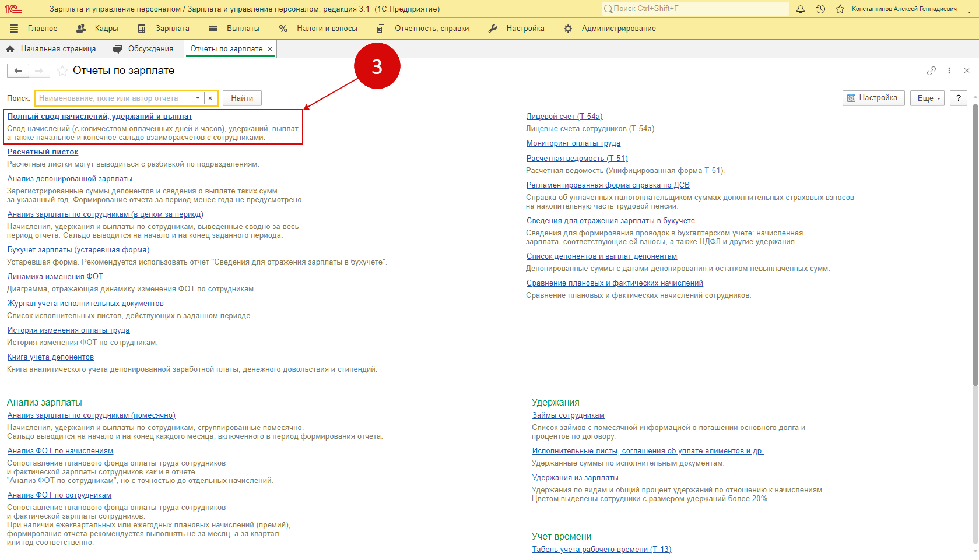Switch to the Обсуждения tab

[144, 49]
